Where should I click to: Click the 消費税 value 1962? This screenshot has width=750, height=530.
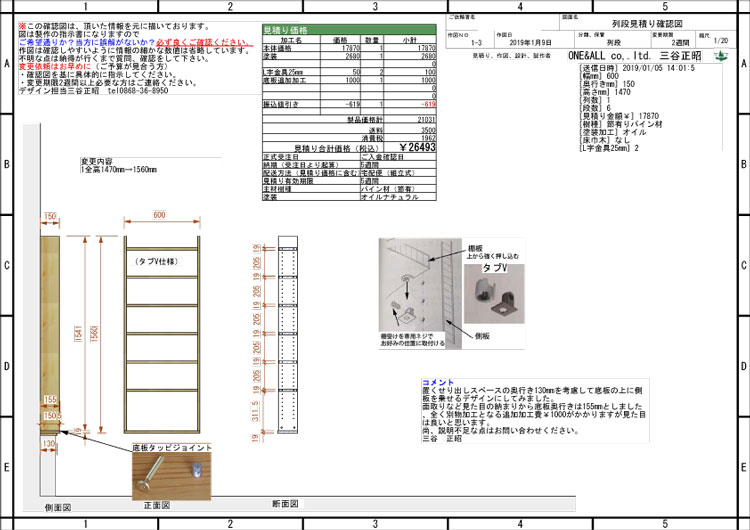[428, 138]
